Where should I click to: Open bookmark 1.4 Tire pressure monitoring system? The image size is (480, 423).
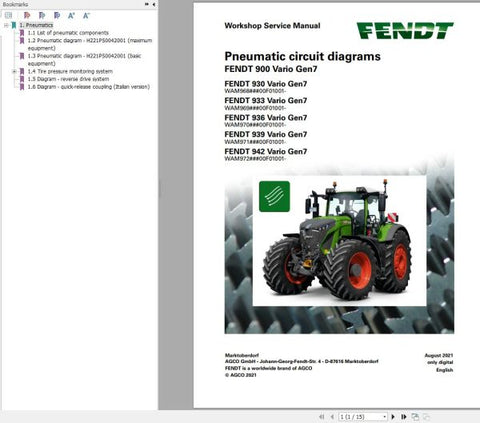[x=70, y=71]
